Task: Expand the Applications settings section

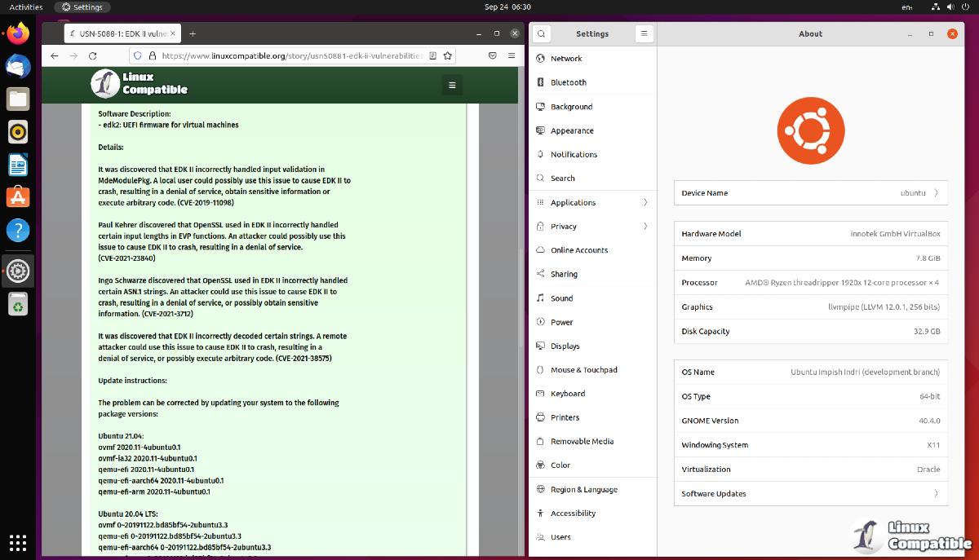Action: click(x=592, y=202)
